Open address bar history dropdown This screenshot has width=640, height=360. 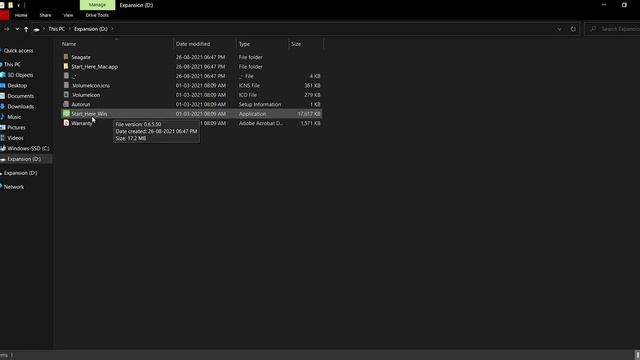pos(559,29)
